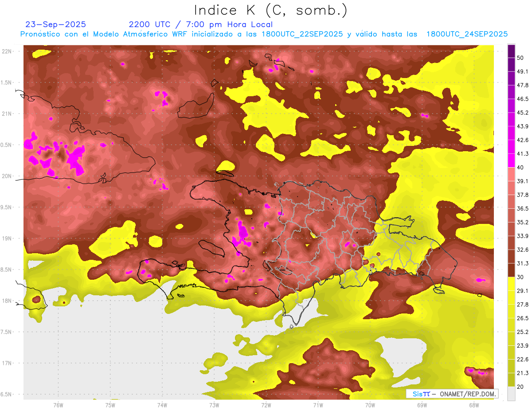Pick the bright yellow swatch below 30
The width and height of the screenshot is (532, 411).
(x=511, y=284)
